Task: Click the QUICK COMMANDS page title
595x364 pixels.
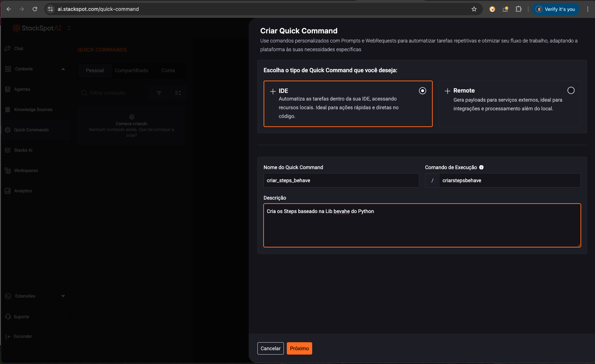Action: (x=102, y=50)
